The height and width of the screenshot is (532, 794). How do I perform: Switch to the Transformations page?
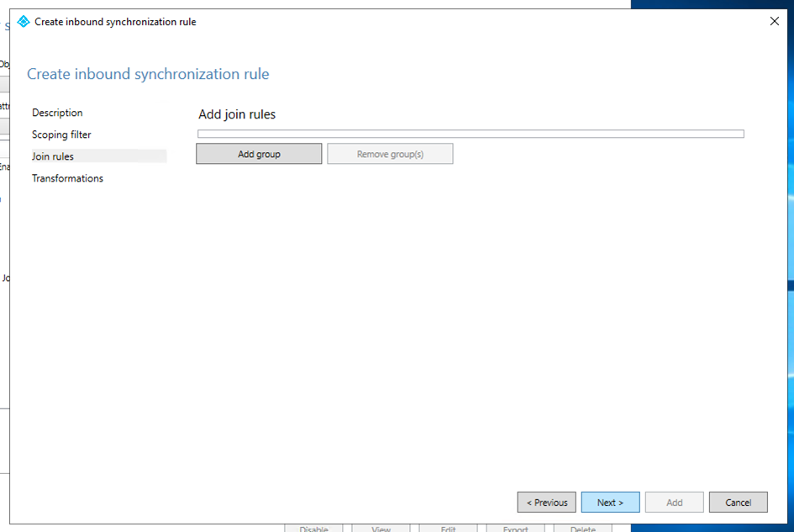pyautogui.click(x=67, y=178)
